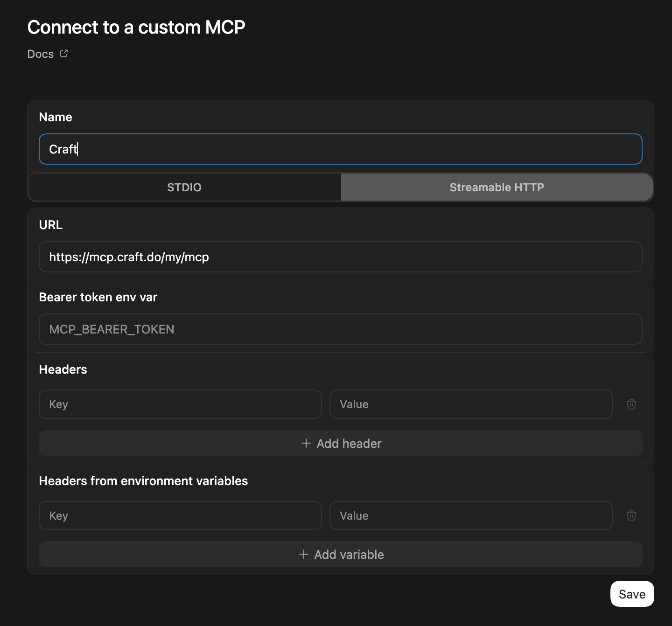Click the Connect to a custom MCP title
The width and height of the screenshot is (672, 626).
pyautogui.click(x=136, y=27)
